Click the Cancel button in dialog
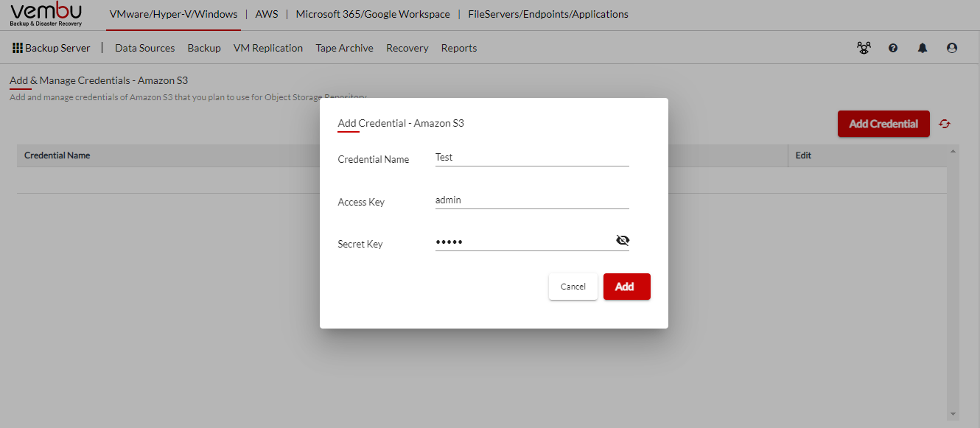This screenshot has height=428, width=980. pyautogui.click(x=573, y=287)
